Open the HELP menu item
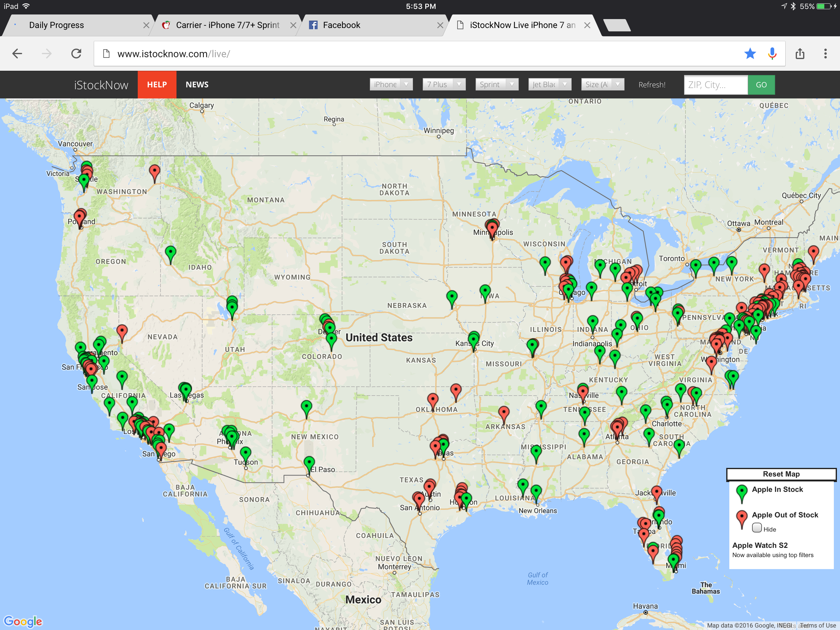This screenshot has height=630, width=840. point(157,84)
